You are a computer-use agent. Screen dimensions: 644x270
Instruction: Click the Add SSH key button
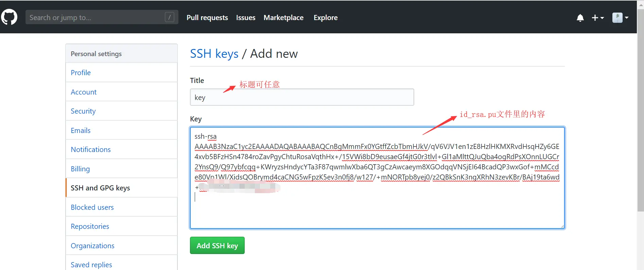217,246
